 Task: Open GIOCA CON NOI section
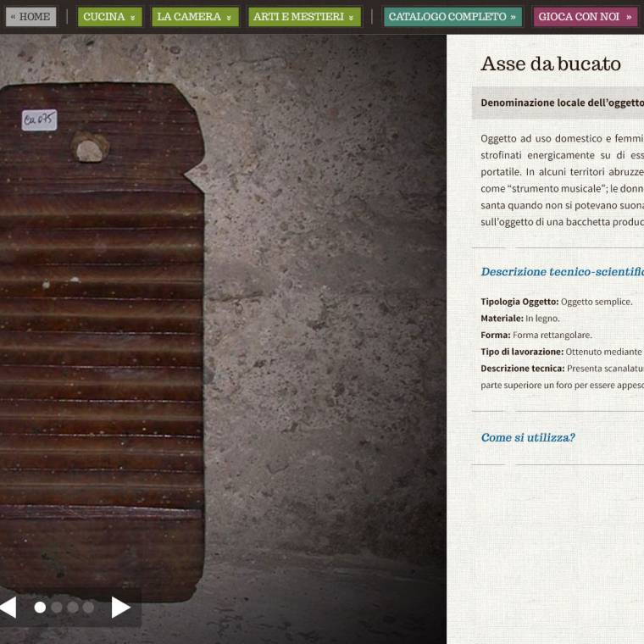(x=586, y=17)
